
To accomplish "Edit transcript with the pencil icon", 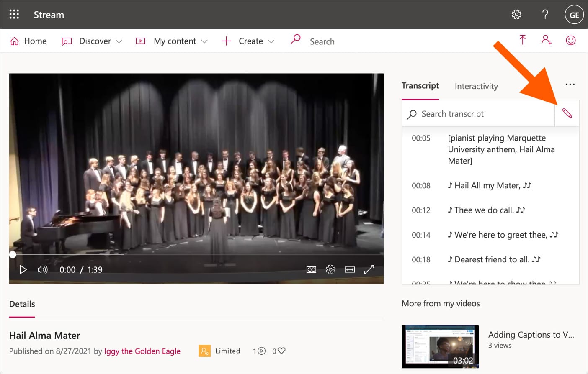I will [x=567, y=113].
